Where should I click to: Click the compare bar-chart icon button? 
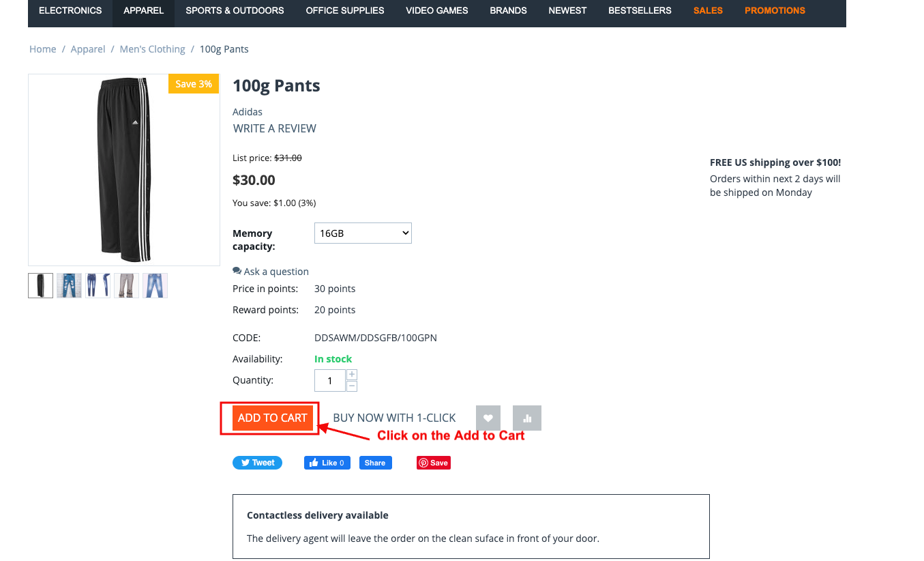[x=527, y=418]
